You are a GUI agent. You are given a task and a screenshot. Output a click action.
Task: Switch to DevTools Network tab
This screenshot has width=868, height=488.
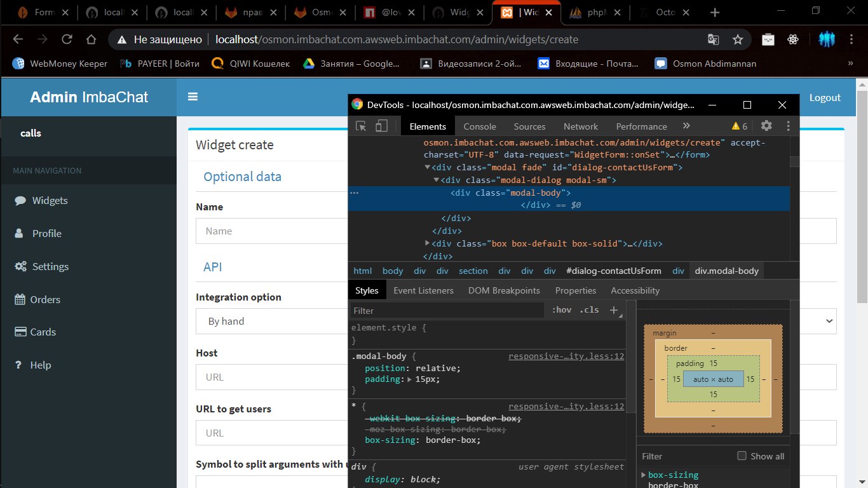coord(581,126)
